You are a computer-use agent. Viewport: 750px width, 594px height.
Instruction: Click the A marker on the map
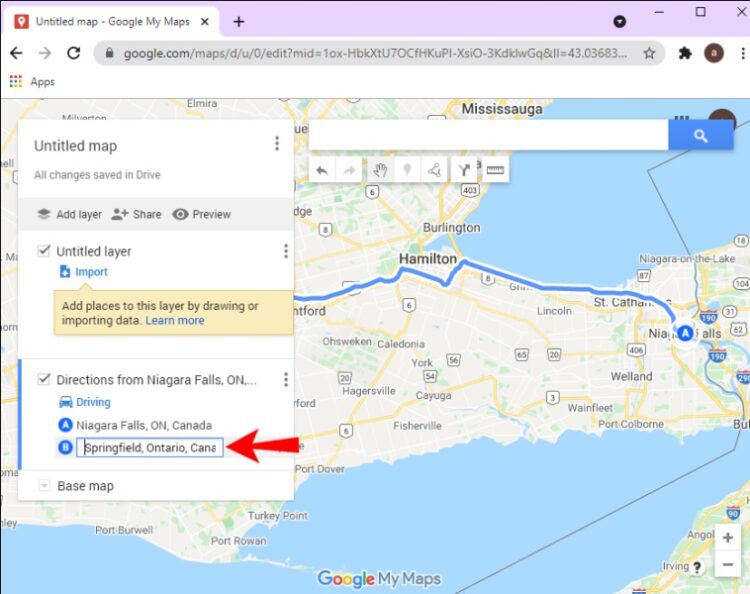click(685, 333)
